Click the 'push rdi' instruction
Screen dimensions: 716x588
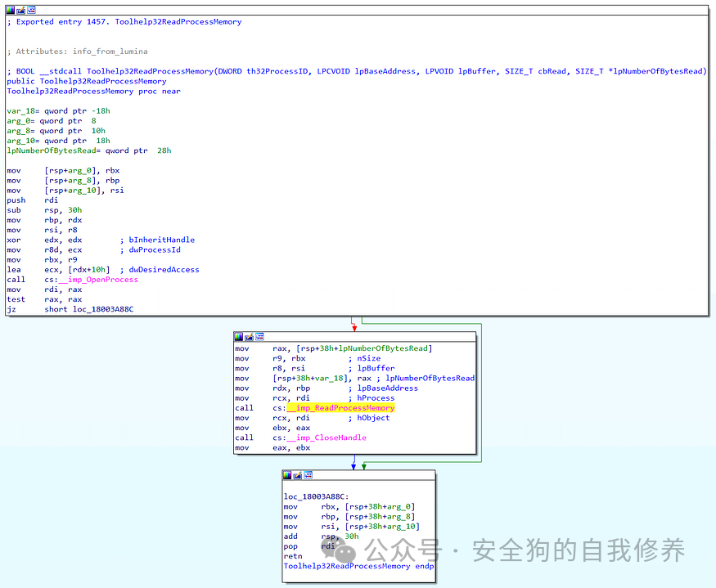click(33, 200)
